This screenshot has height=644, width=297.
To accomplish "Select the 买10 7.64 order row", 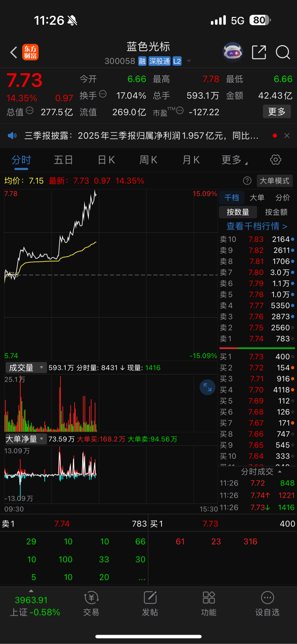I will pos(257,456).
